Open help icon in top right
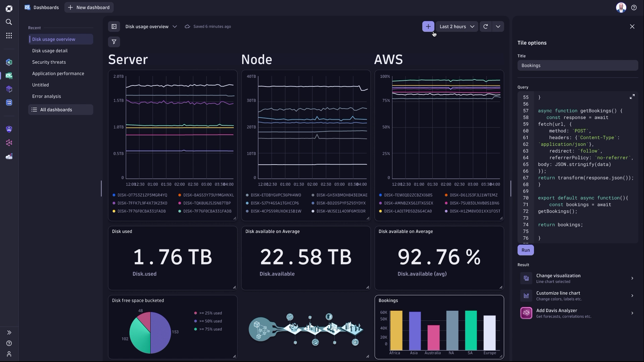 pyautogui.click(x=634, y=7)
